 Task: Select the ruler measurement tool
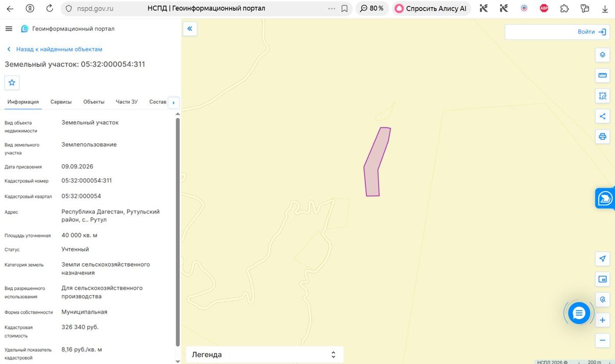[x=603, y=75]
